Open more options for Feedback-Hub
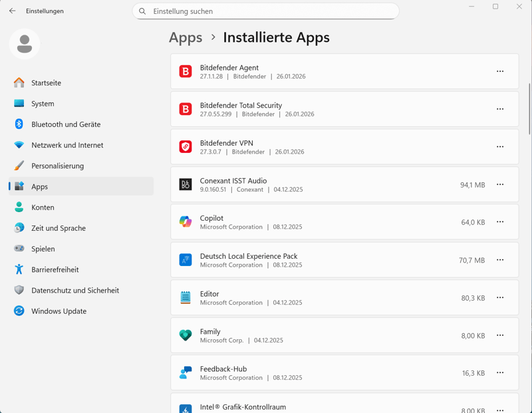This screenshot has width=532, height=413. pyautogui.click(x=500, y=372)
